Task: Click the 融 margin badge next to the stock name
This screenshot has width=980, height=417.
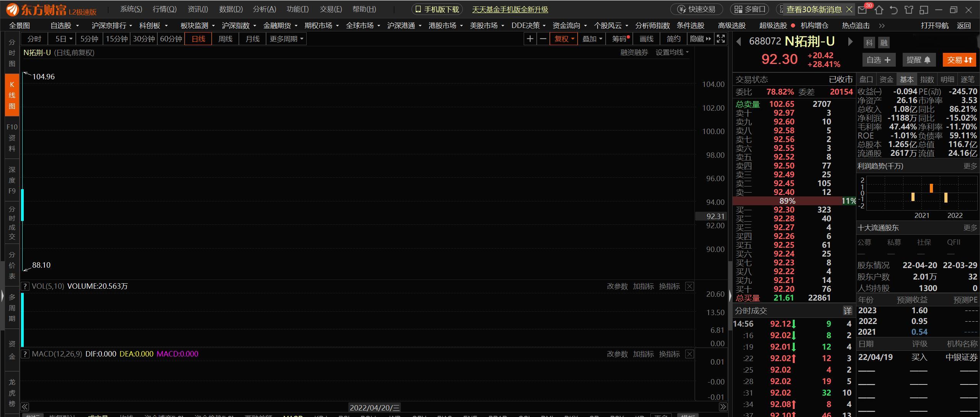Action: 884,43
